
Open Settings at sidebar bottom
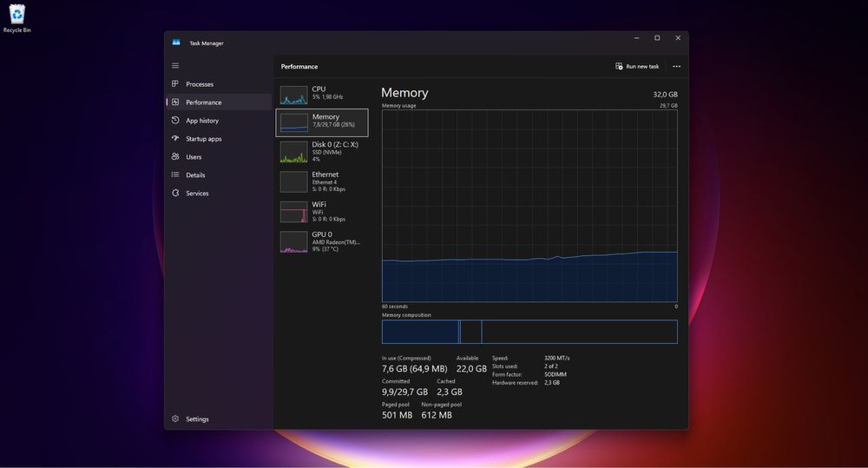(218, 419)
